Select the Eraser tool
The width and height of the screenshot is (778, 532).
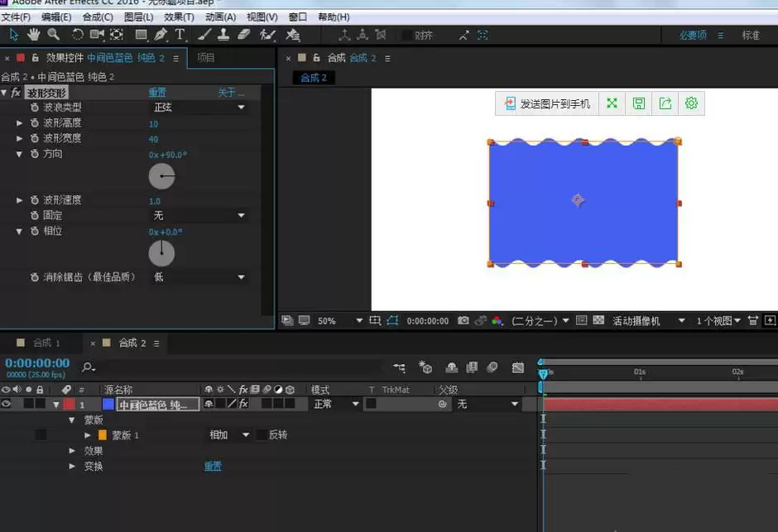pyautogui.click(x=243, y=35)
